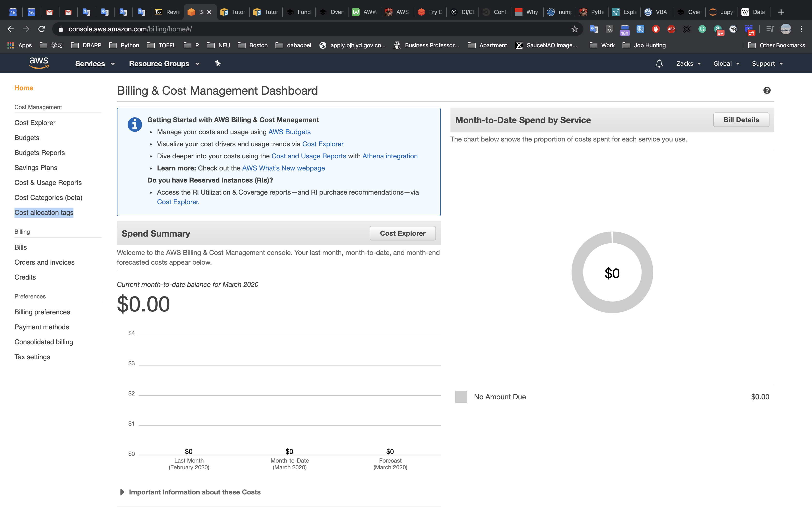812x507 pixels.
Task: Reload the page with browser refresh icon
Action: (42, 29)
